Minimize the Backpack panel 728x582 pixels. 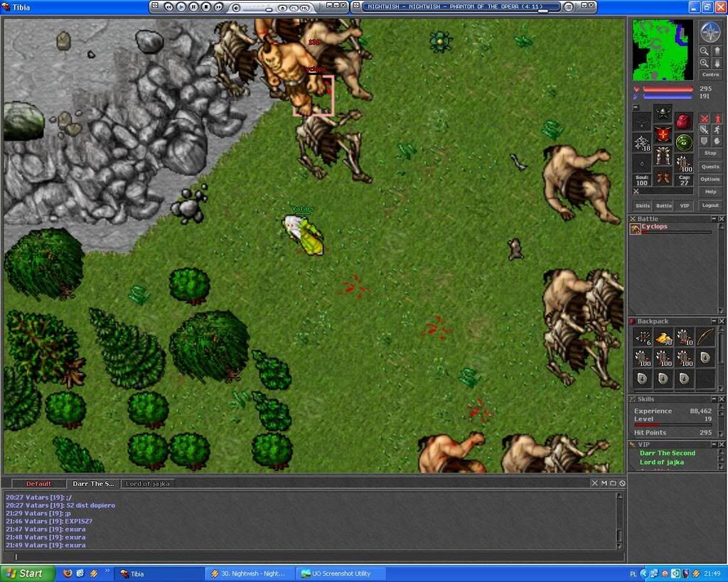714,321
